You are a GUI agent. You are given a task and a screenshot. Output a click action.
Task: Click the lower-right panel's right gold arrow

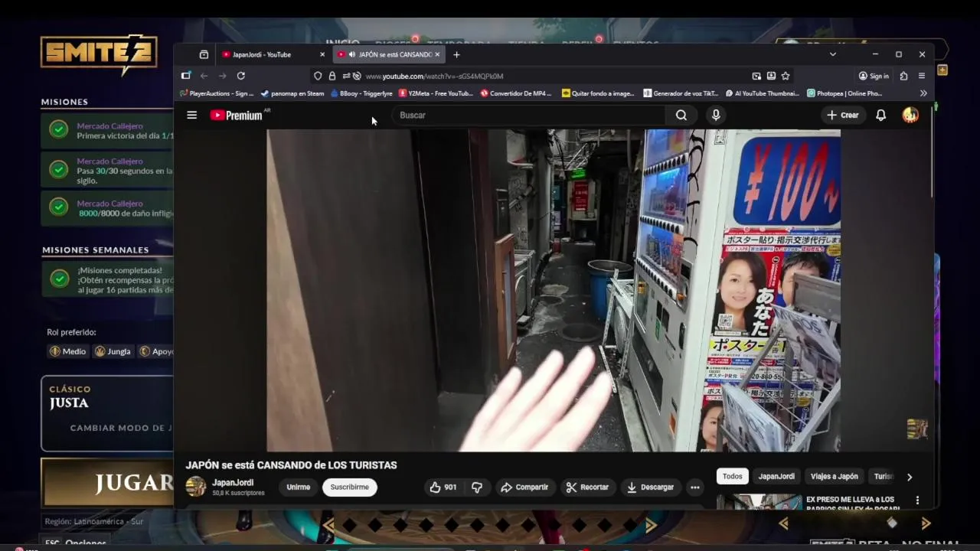coord(926,523)
